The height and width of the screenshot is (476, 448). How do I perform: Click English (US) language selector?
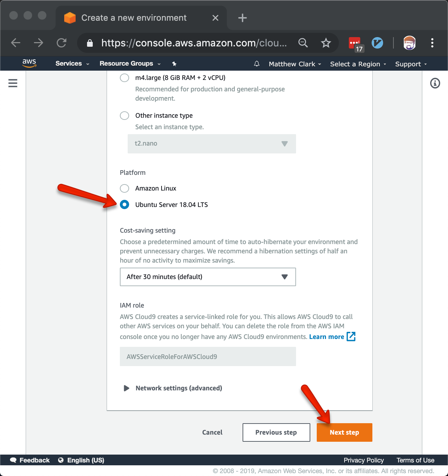click(86, 460)
